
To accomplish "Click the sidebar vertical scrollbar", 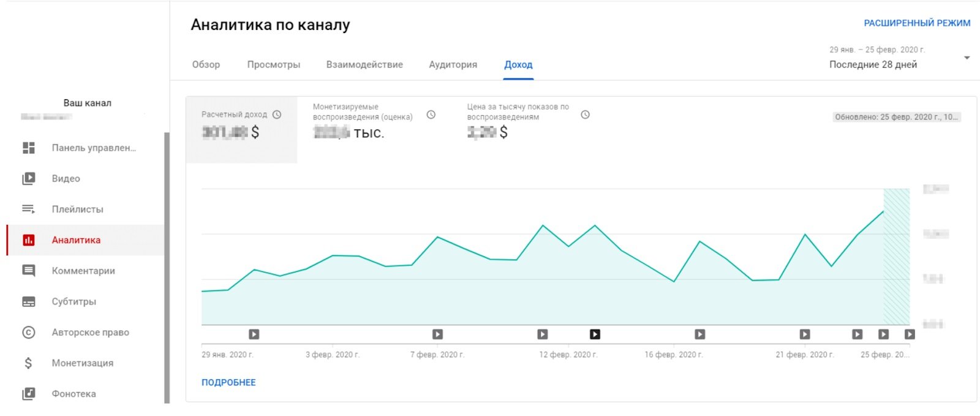I will tap(167, 268).
